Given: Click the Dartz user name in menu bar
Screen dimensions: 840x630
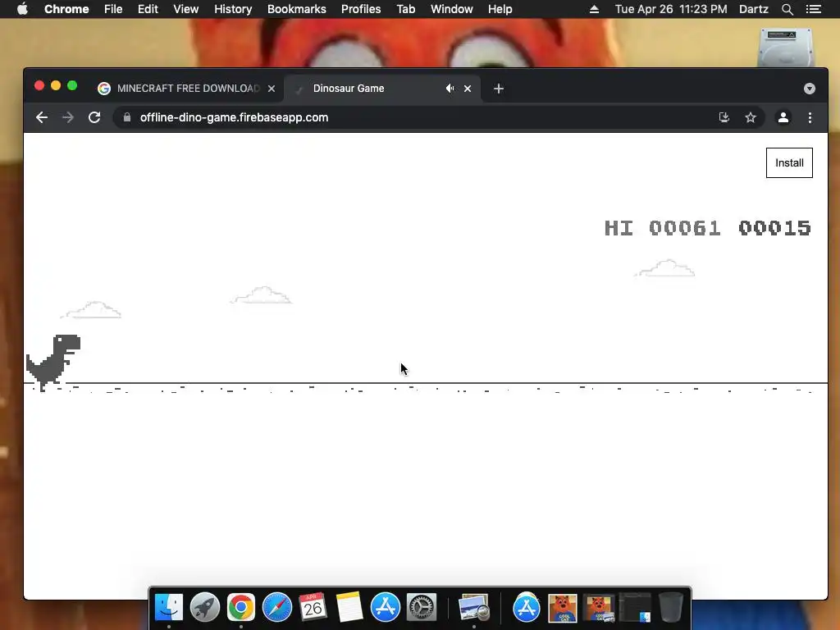Looking at the screenshot, I should tap(754, 9).
